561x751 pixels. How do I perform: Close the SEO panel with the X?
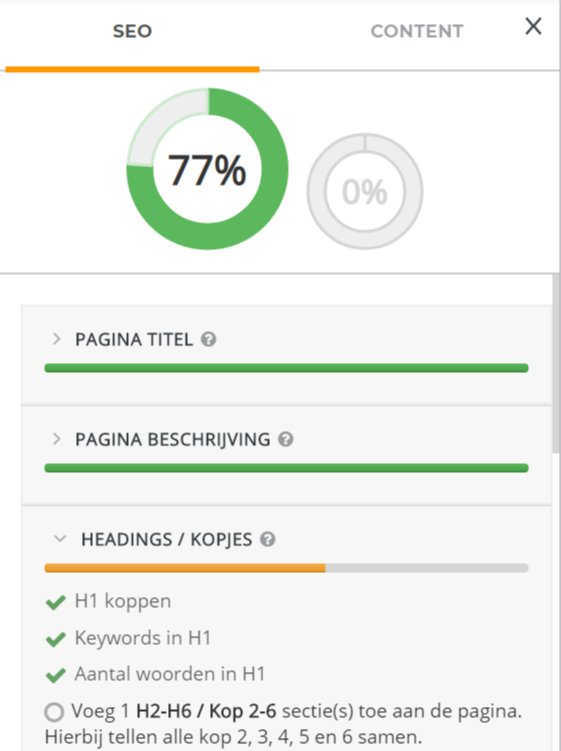[533, 26]
